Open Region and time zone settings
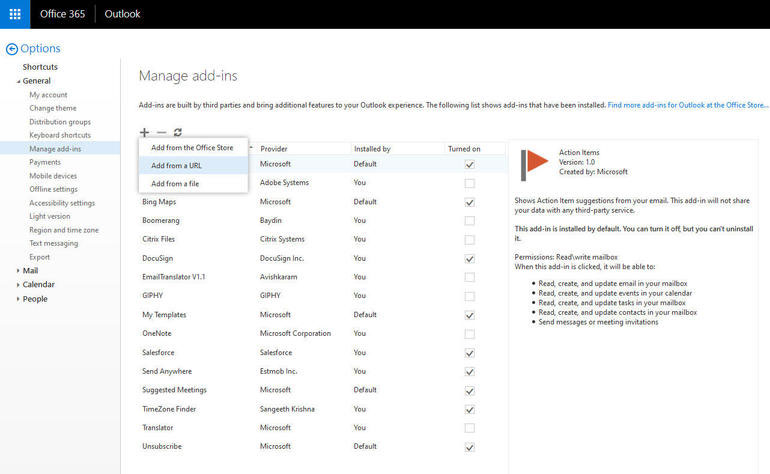770x474 pixels. [64, 230]
